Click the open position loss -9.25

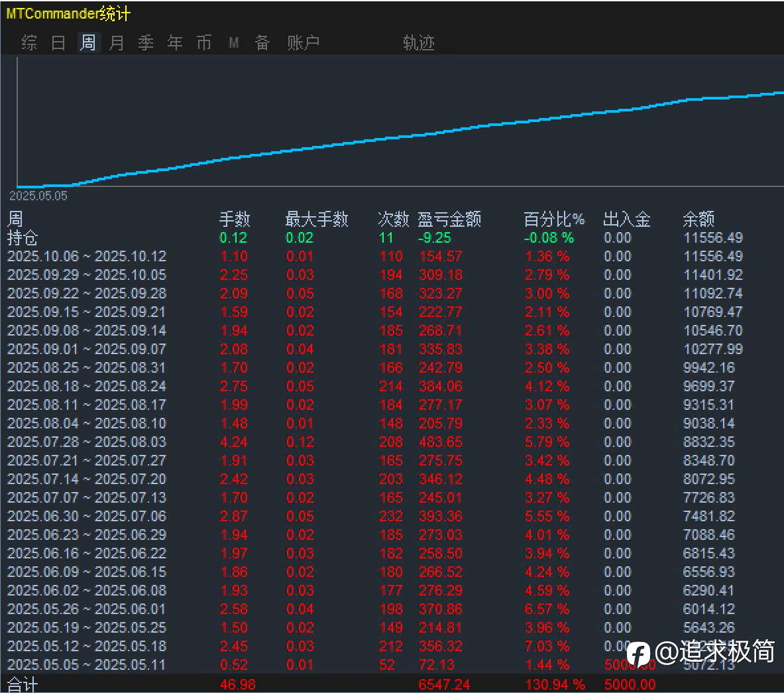(x=434, y=237)
